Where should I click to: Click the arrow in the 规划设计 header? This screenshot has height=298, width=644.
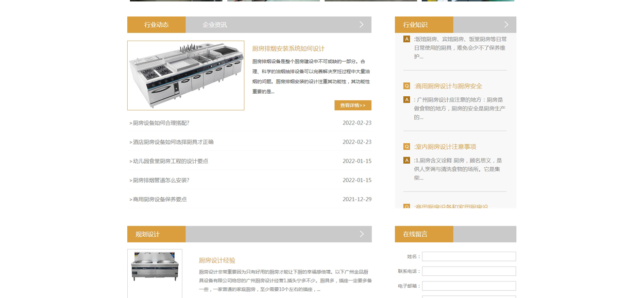click(x=361, y=234)
